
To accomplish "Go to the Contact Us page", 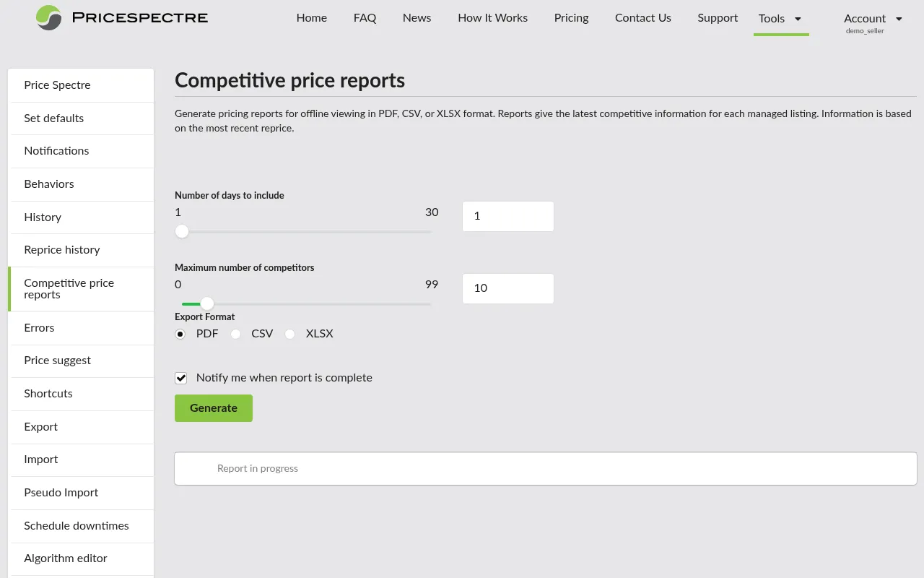I will [x=642, y=18].
